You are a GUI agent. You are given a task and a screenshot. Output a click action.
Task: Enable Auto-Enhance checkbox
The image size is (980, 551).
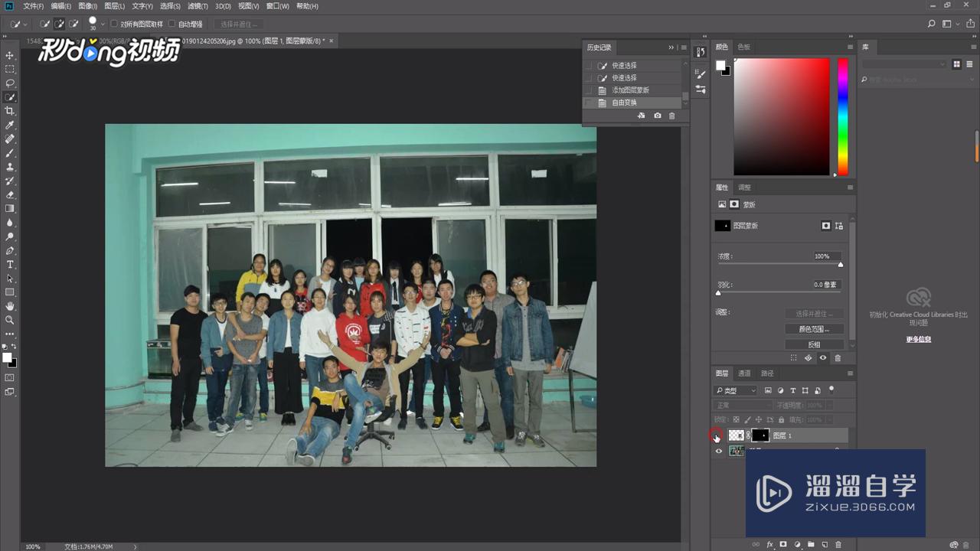[172, 24]
